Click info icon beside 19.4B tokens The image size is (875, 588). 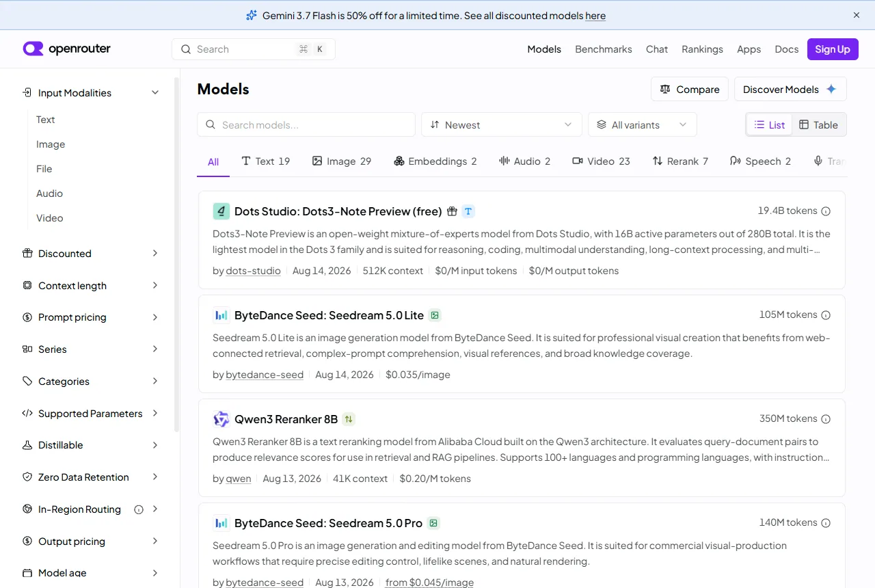pyautogui.click(x=826, y=211)
